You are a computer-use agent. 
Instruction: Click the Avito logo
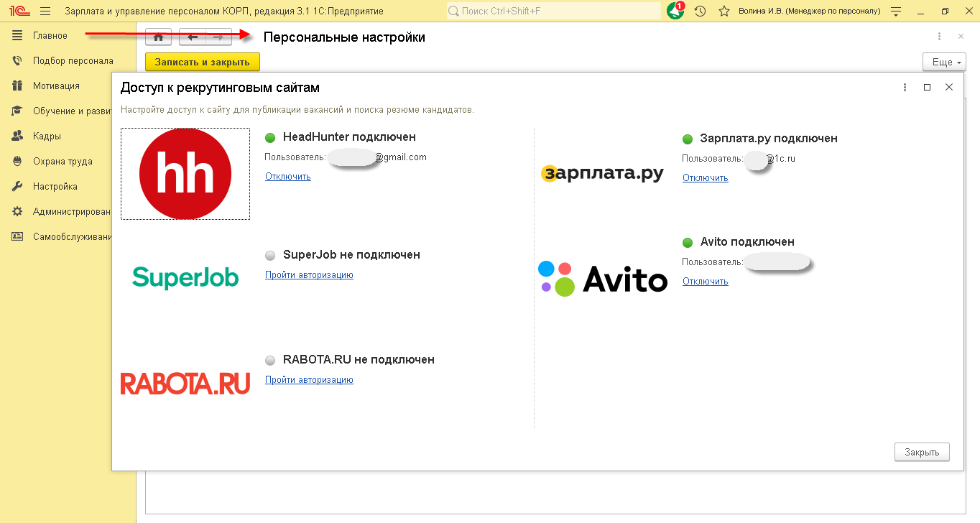pyautogui.click(x=603, y=279)
